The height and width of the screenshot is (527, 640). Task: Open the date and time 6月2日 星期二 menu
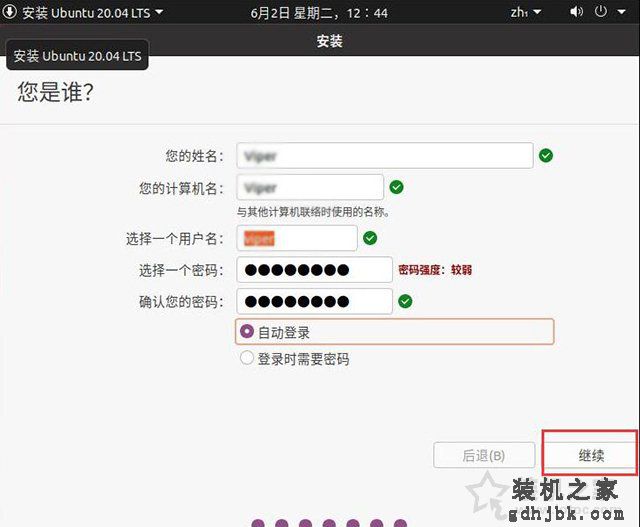[x=319, y=13]
